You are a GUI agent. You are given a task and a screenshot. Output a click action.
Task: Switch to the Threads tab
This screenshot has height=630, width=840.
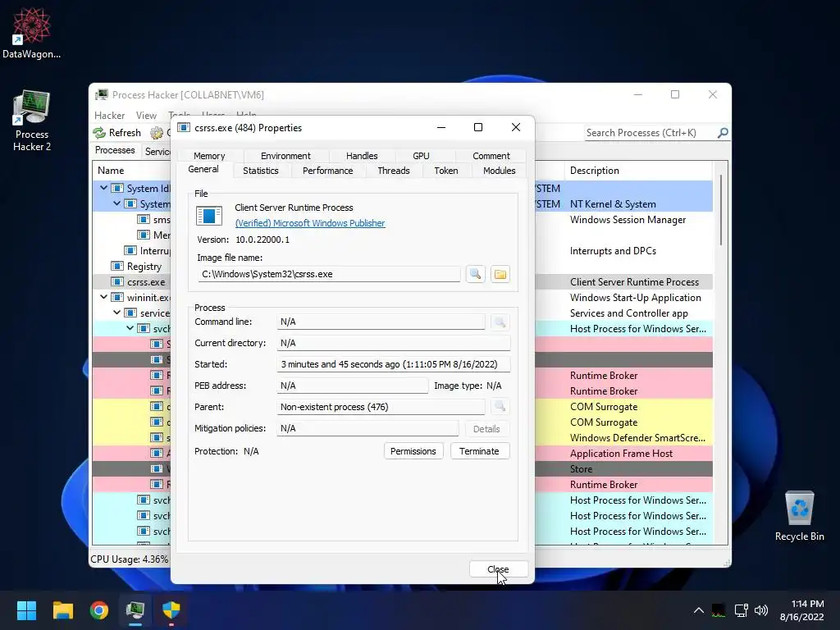click(393, 171)
